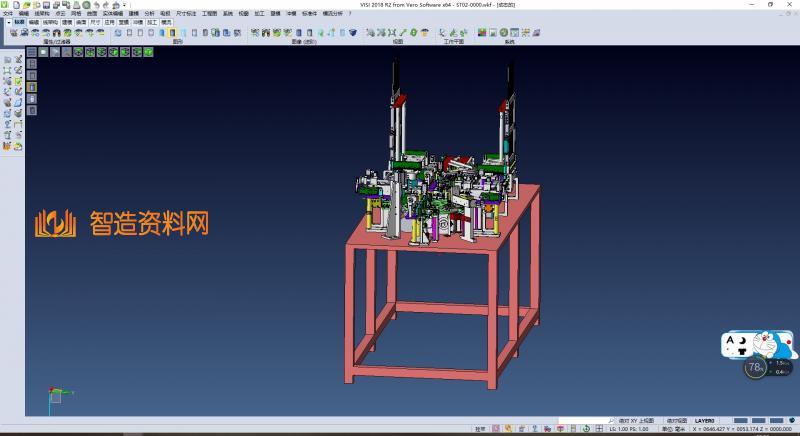
Task: Click the grid icon in the status bar
Action: (600, 428)
